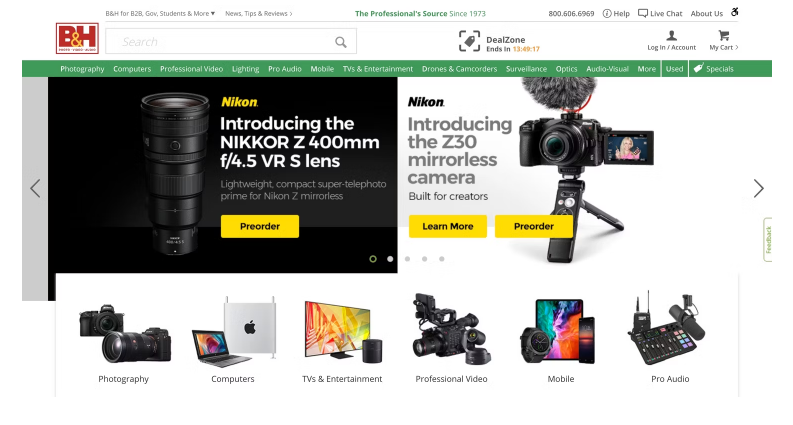Open the Used tab
Image resolution: width=793 pixels, height=425 pixels.
point(674,69)
